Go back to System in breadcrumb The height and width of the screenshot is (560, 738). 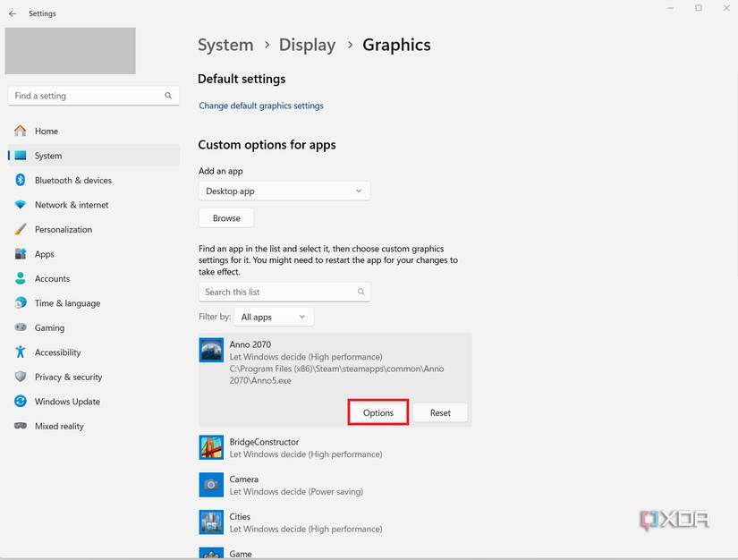point(225,45)
